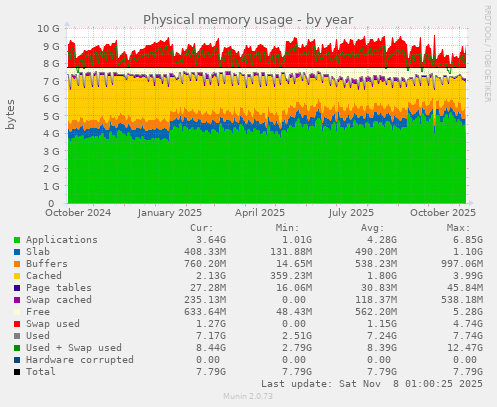Viewport: 497px width, 407px height.
Task: Click the 5 G y-axis label
Action: click(51, 116)
